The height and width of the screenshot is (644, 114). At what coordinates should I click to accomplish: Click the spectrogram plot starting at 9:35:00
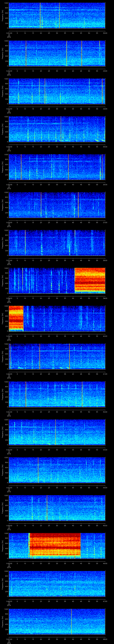[57, 167]
